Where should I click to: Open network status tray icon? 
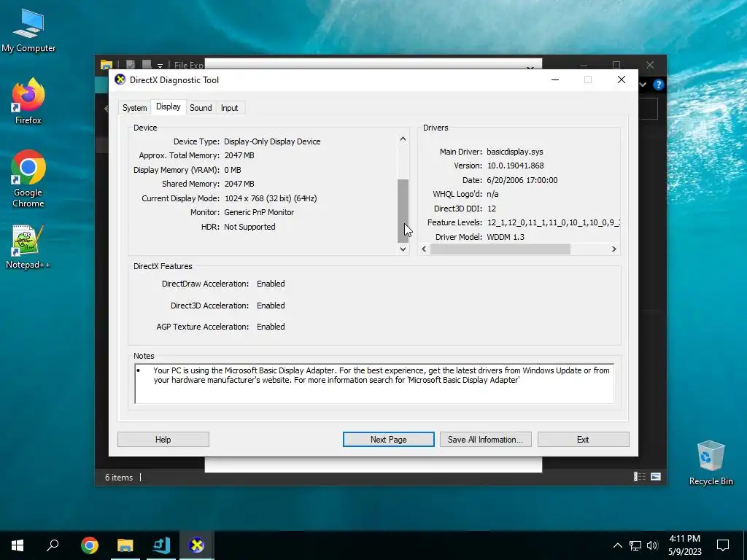coord(635,545)
